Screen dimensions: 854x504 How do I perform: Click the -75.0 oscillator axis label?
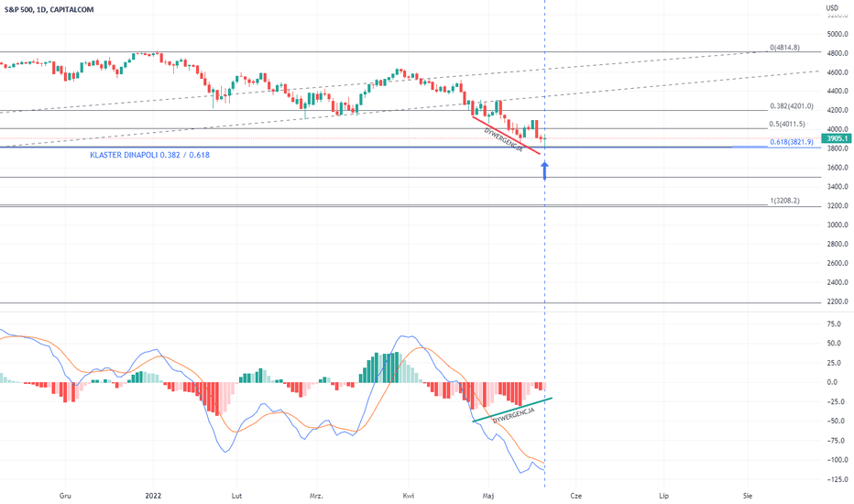pos(836,441)
